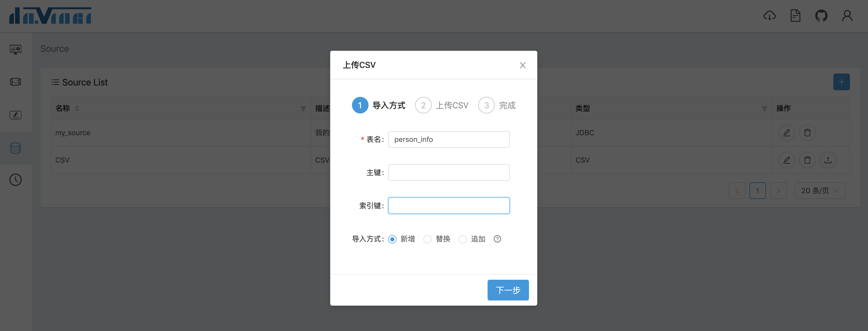Click CSV in the 名称 column
The image size is (868, 331).
[62, 160]
